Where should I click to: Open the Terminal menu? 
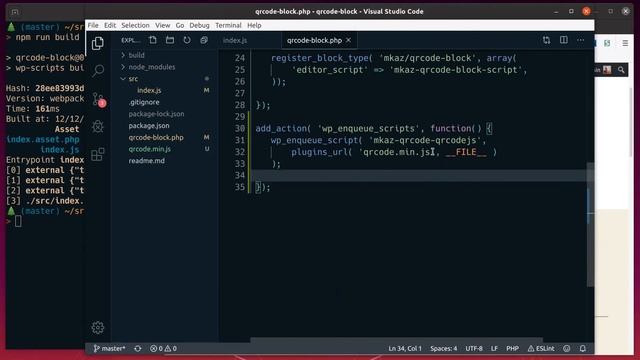pos(228,25)
